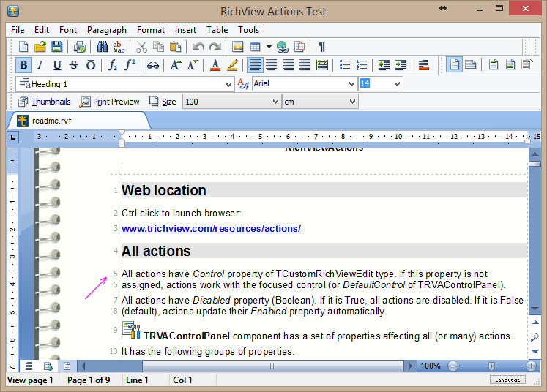Open the Paragraph menu
The height and width of the screenshot is (392, 547).
point(106,30)
